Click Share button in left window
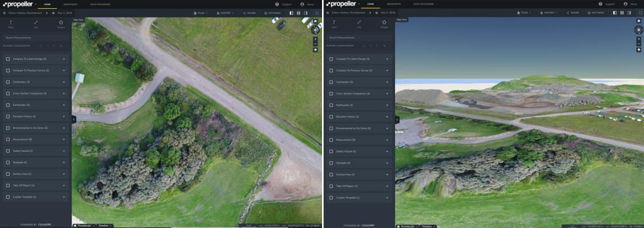This screenshot has height=228, width=644. (x=249, y=13)
